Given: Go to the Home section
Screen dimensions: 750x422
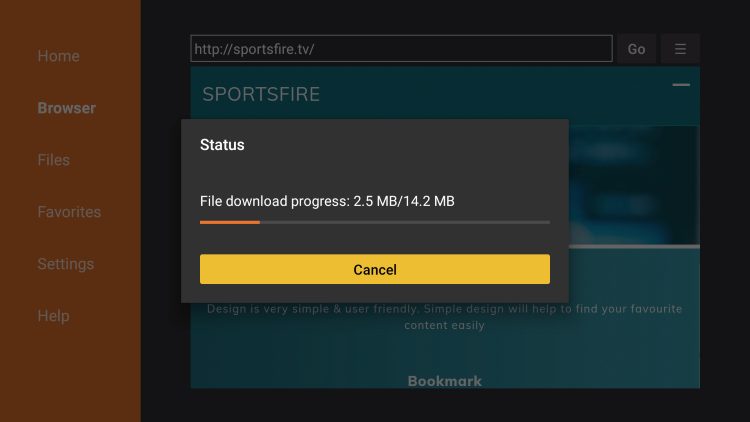Looking at the screenshot, I should [x=58, y=56].
